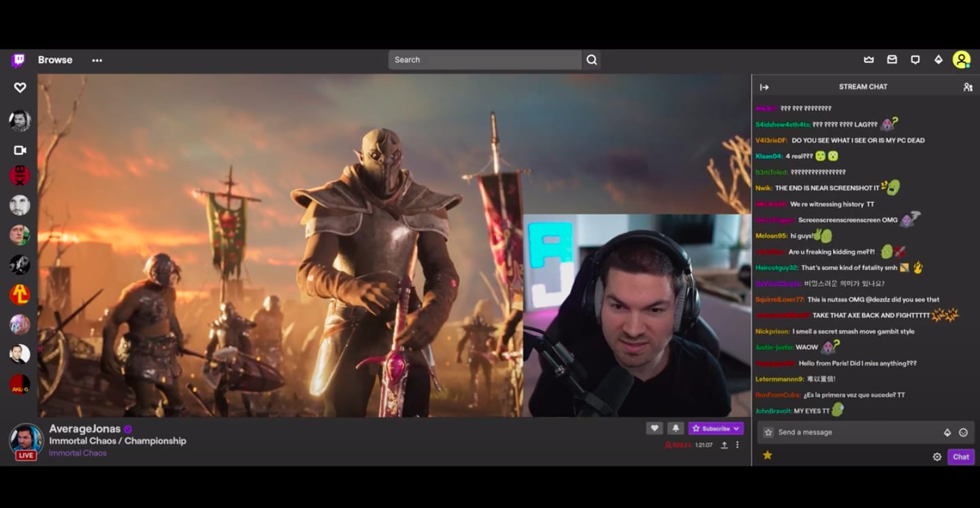Click username Haircutguy32 in chat

777,268
